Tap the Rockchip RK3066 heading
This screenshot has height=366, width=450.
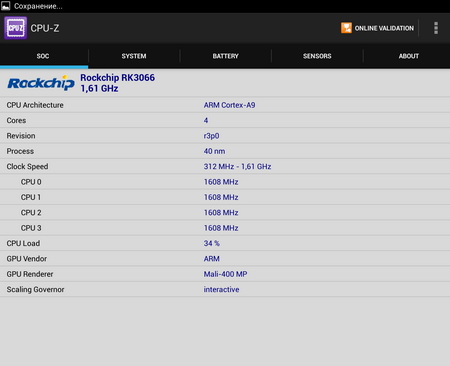(x=118, y=78)
